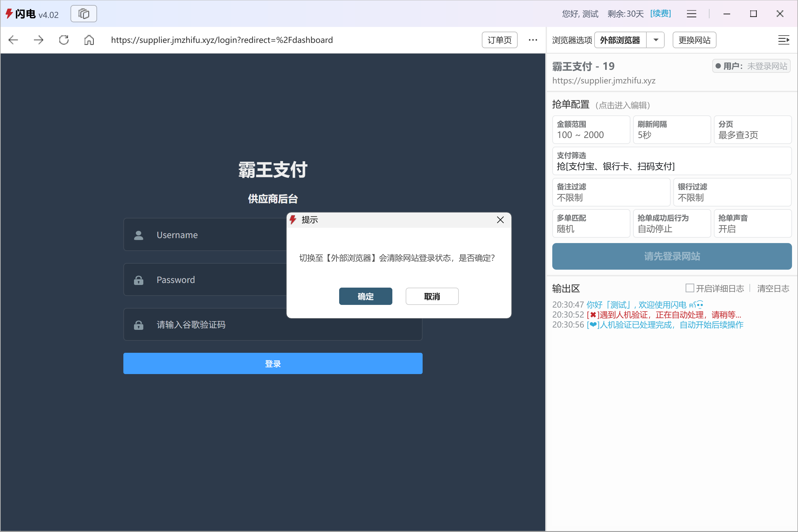Change 抢单成功后行为 from 自动停止

pos(671,223)
